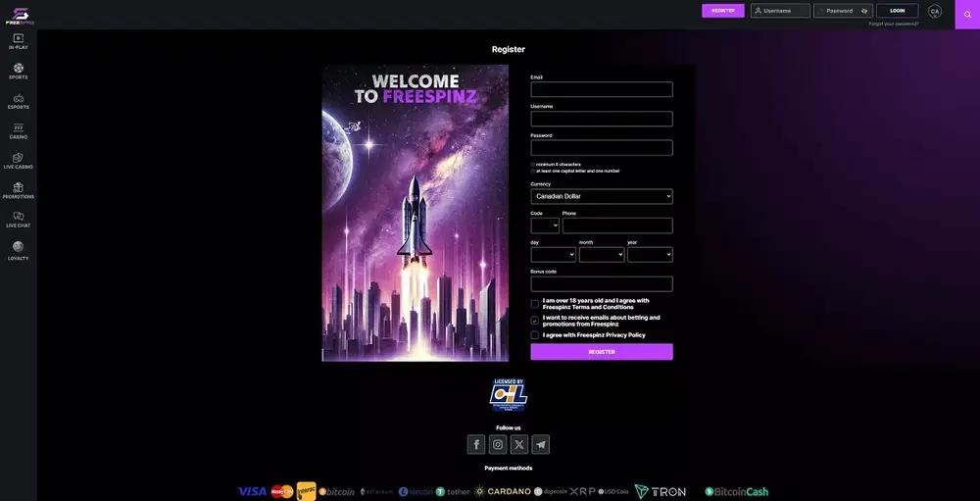The image size is (980, 501).
Task: Uncheck the receive promotional emails checkbox
Action: [x=535, y=321]
